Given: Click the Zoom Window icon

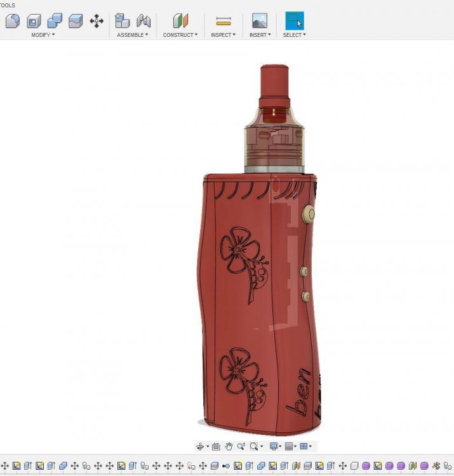Looking at the screenshot, I should point(253,446).
